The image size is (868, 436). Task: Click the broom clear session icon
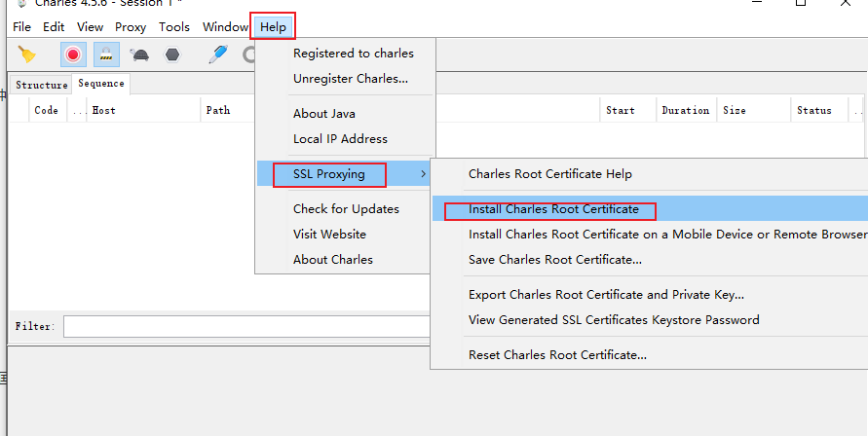click(x=26, y=54)
